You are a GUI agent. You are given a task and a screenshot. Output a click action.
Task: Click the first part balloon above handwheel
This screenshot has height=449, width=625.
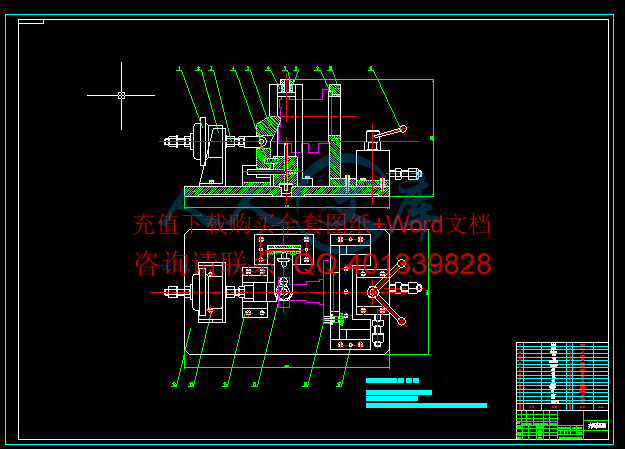pos(179,69)
